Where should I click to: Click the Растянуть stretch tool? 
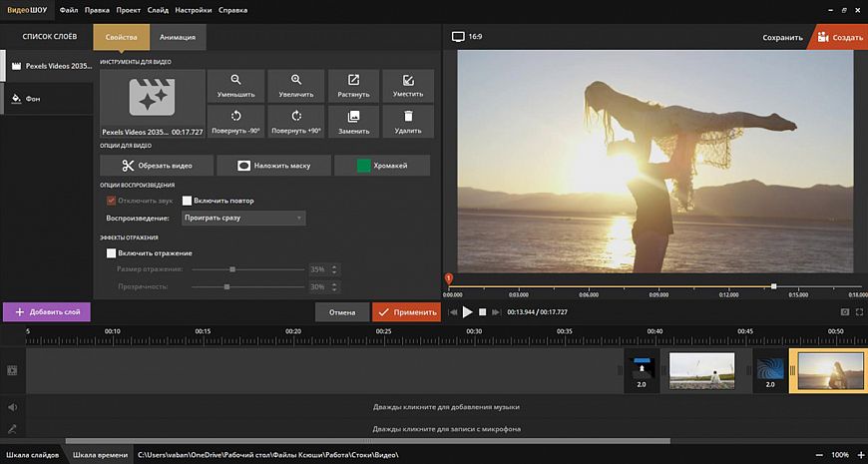[x=353, y=86]
